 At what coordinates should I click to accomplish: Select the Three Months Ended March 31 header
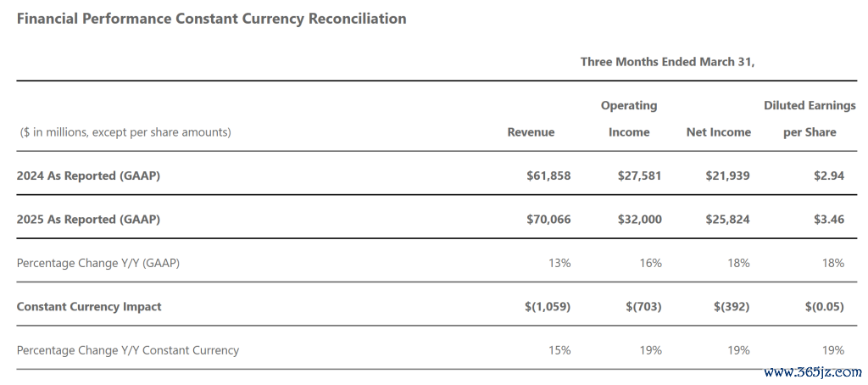(667, 62)
